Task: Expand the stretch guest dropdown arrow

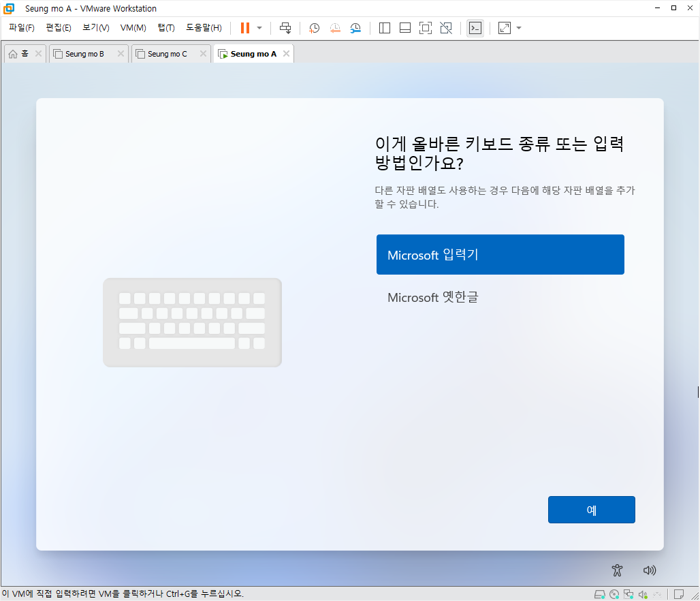Action: [x=519, y=28]
